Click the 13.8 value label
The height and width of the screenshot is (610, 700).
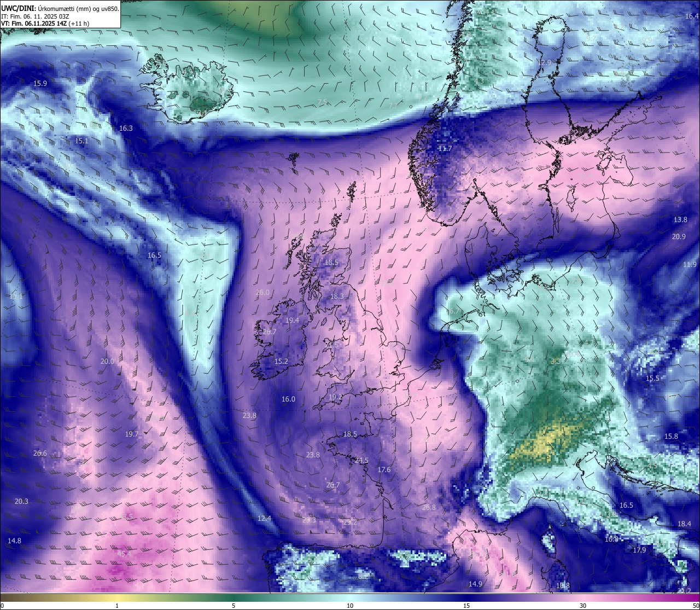[x=680, y=220]
